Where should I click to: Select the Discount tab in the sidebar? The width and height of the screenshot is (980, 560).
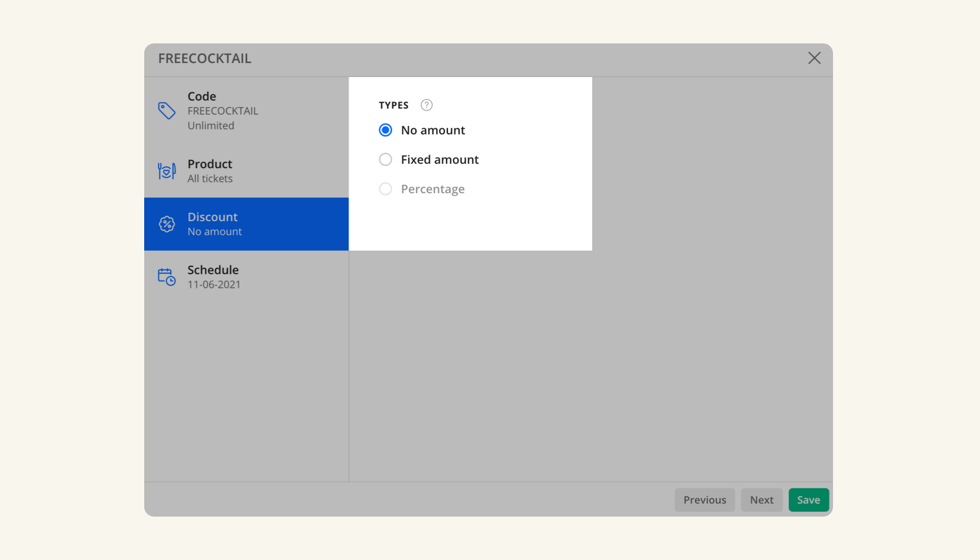pyautogui.click(x=246, y=224)
